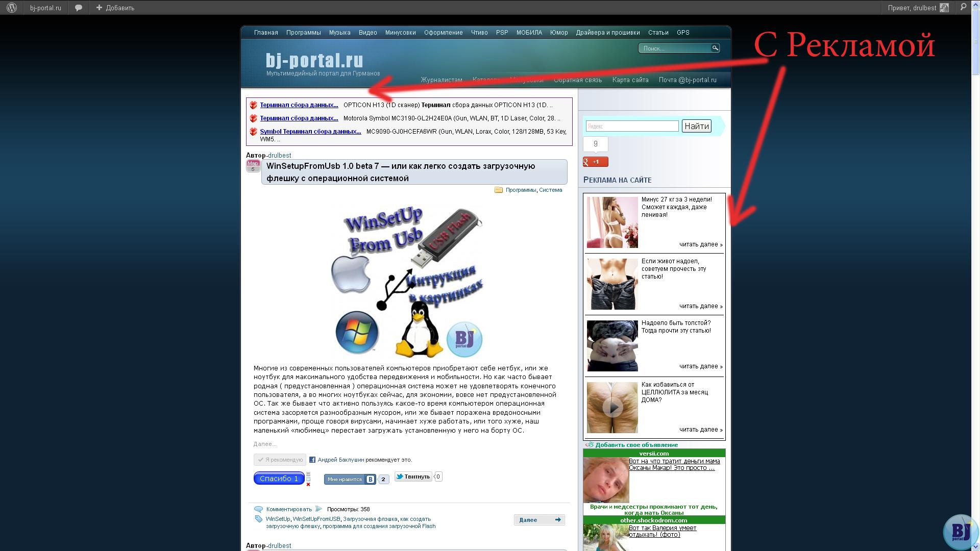Click the admin bar search magnifier
The height and width of the screenshot is (551, 980).
click(x=963, y=7)
